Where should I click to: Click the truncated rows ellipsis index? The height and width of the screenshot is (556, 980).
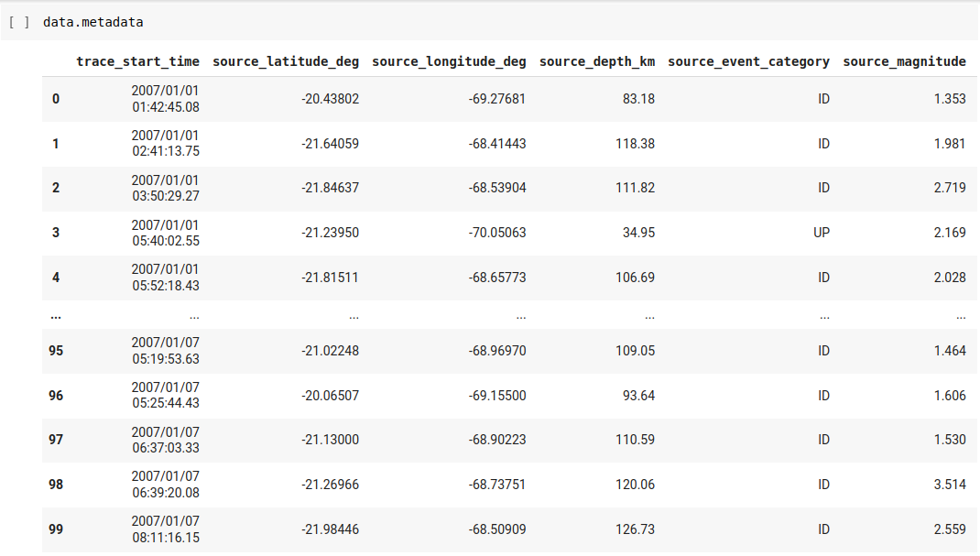56,315
